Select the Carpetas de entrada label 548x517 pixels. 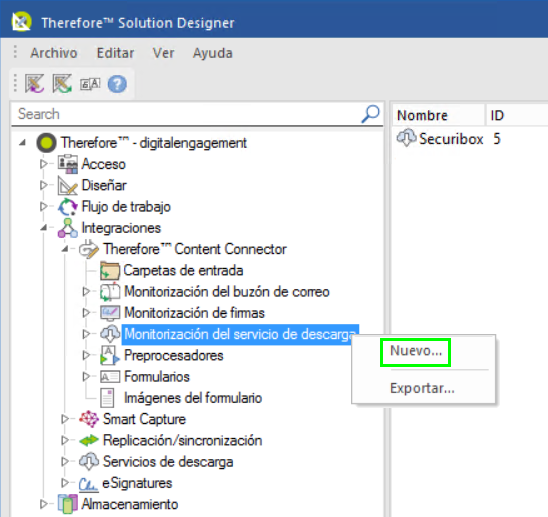tap(183, 271)
